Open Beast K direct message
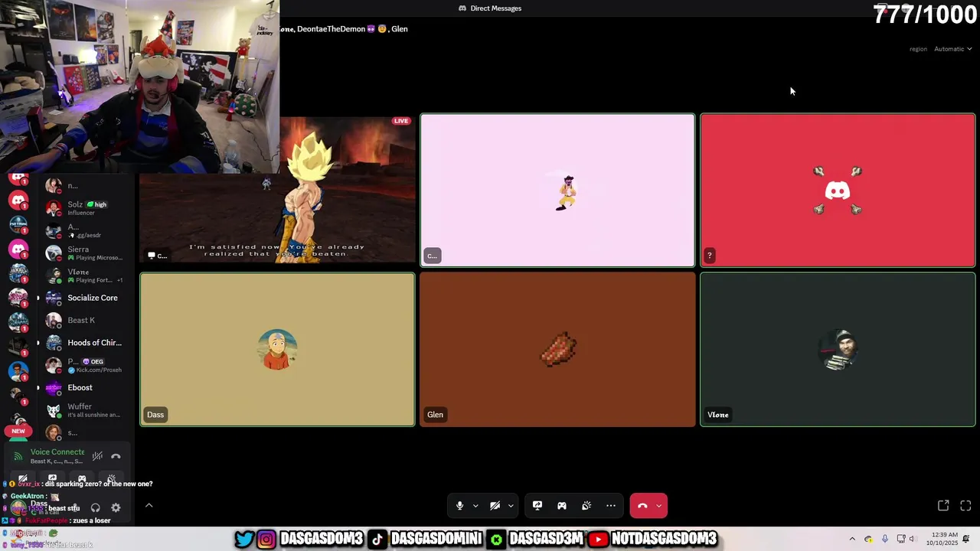This screenshot has height=551, width=980. (x=86, y=320)
